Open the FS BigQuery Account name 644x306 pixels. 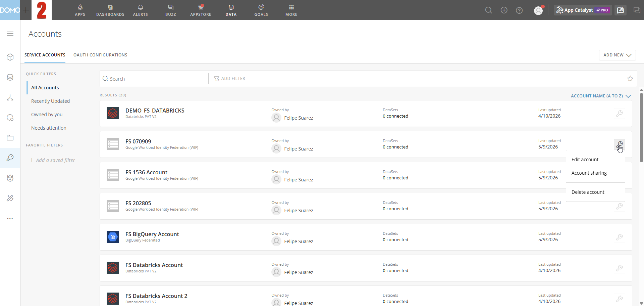click(152, 234)
